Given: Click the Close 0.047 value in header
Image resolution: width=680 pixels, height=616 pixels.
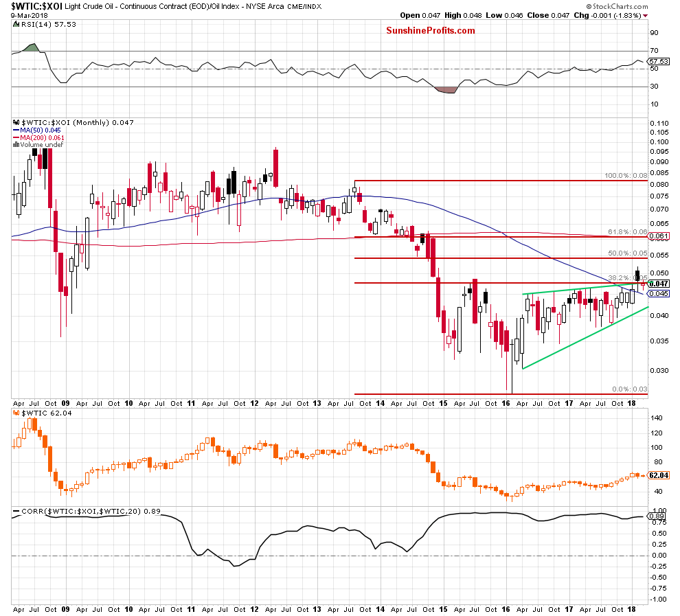Looking at the screenshot, I should point(548,15).
